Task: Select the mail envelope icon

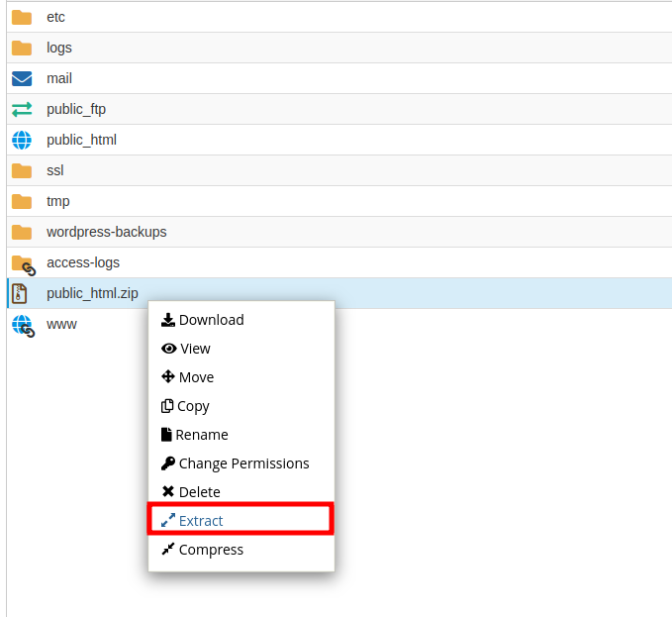Action: [x=22, y=79]
